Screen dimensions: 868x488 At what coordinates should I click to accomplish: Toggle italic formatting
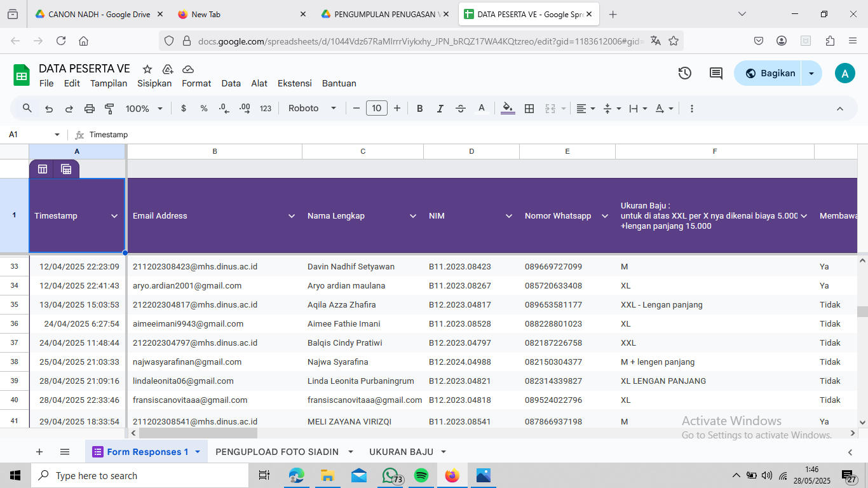click(440, 109)
